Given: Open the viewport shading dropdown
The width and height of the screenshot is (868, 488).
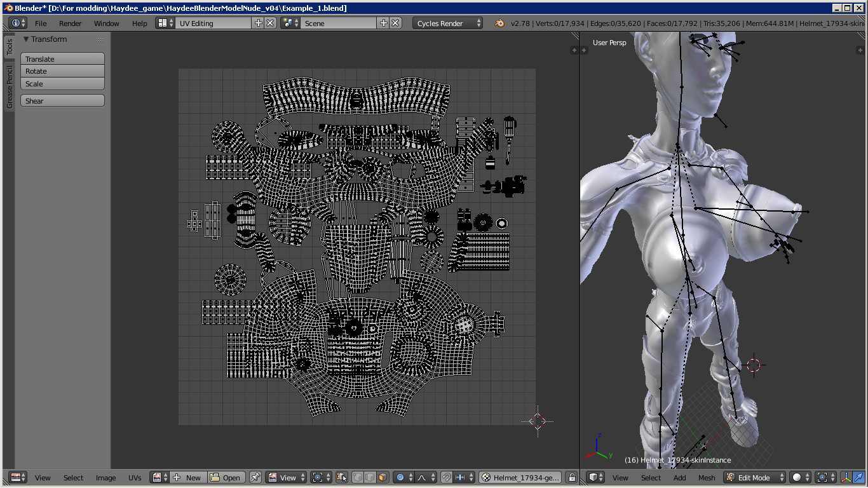Looking at the screenshot, I should click(801, 478).
